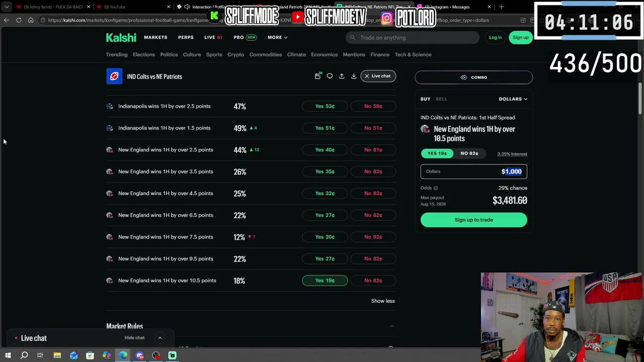The height and width of the screenshot is (362, 644).
Task: Pick Yes 19¢ for New England over 10.5
Action: 325,281
